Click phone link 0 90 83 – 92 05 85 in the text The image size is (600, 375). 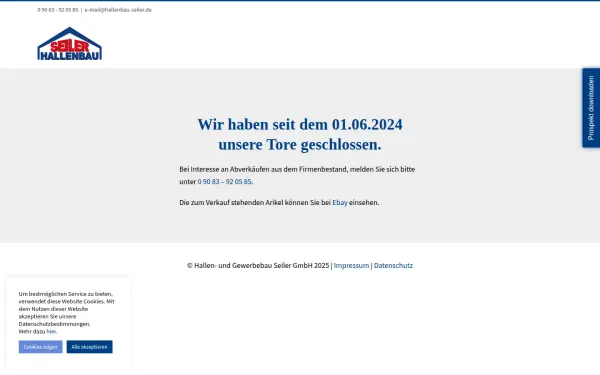click(x=225, y=181)
